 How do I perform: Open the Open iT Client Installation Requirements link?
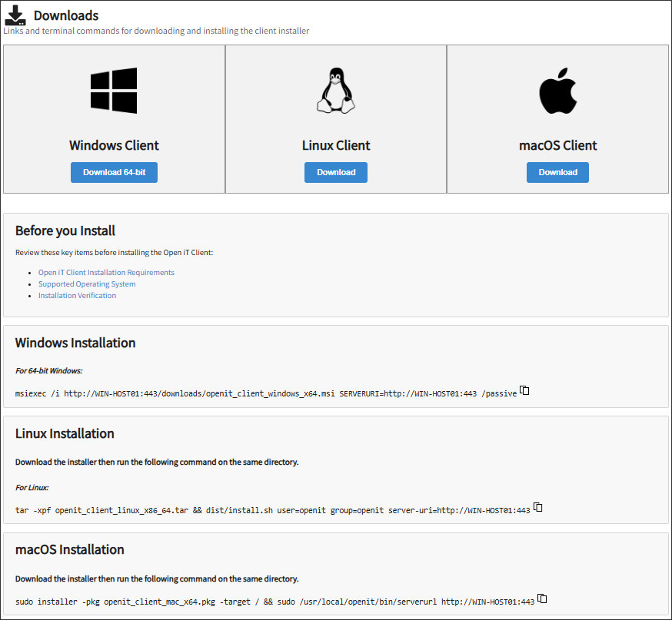106,272
